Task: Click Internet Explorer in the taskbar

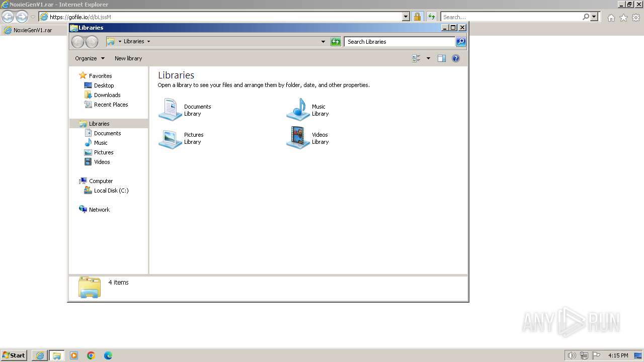Action: point(39,355)
